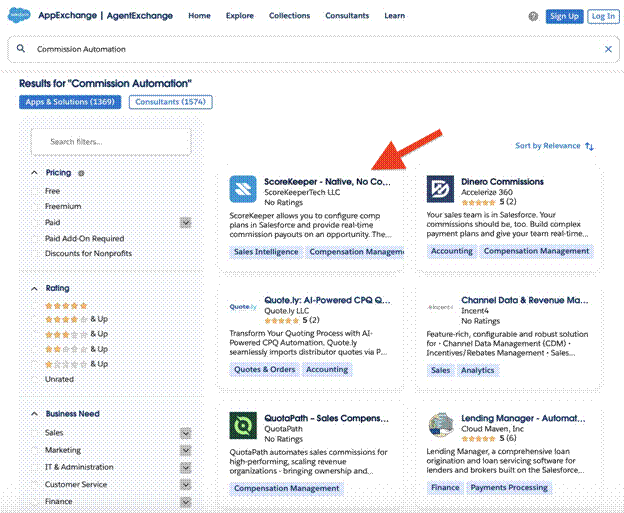The height and width of the screenshot is (513, 624).
Task: Toggle sort order arrows icon
Action: (x=590, y=146)
